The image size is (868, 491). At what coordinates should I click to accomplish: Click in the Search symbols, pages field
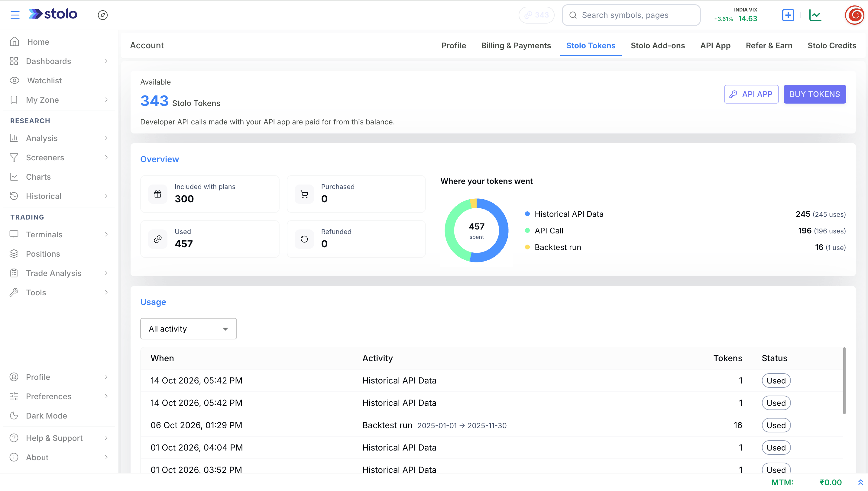(631, 15)
